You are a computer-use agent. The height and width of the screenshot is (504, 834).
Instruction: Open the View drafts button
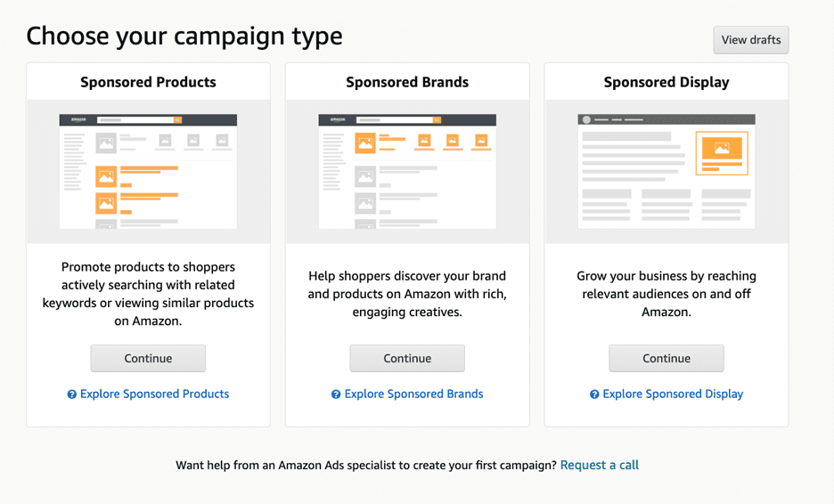pos(750,40)
